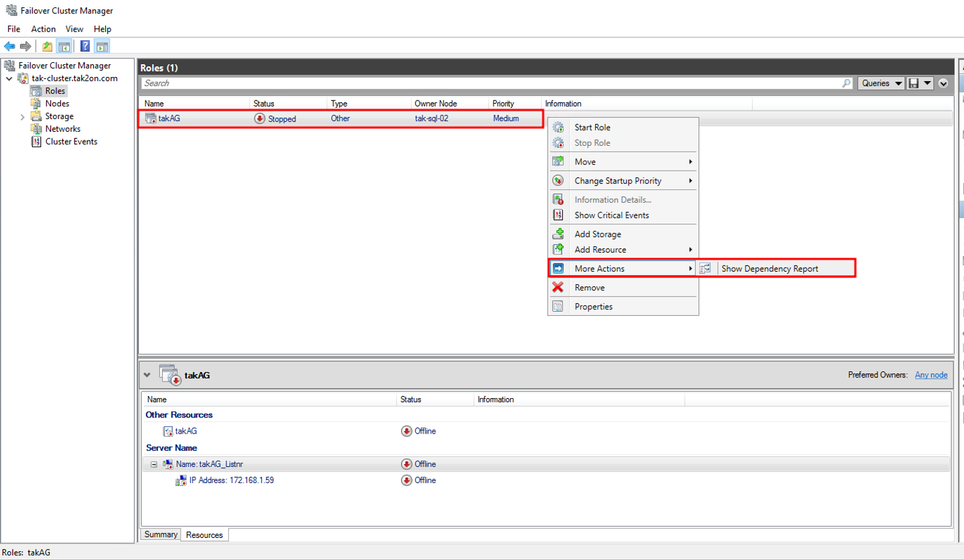This screenshot has width=964, height=560.
Task: Click the red Stopped status icon for takAG
Action: click(260, 118)
